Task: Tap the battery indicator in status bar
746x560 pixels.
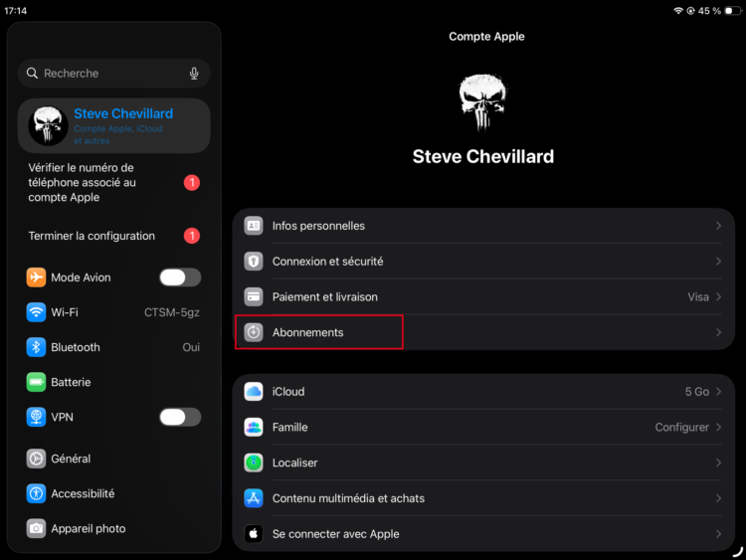Action: pos(733,11)
